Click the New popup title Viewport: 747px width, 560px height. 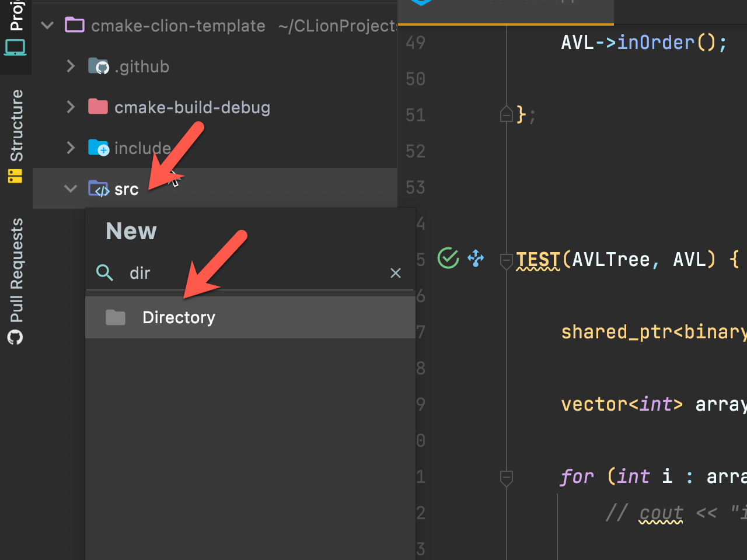131,232
